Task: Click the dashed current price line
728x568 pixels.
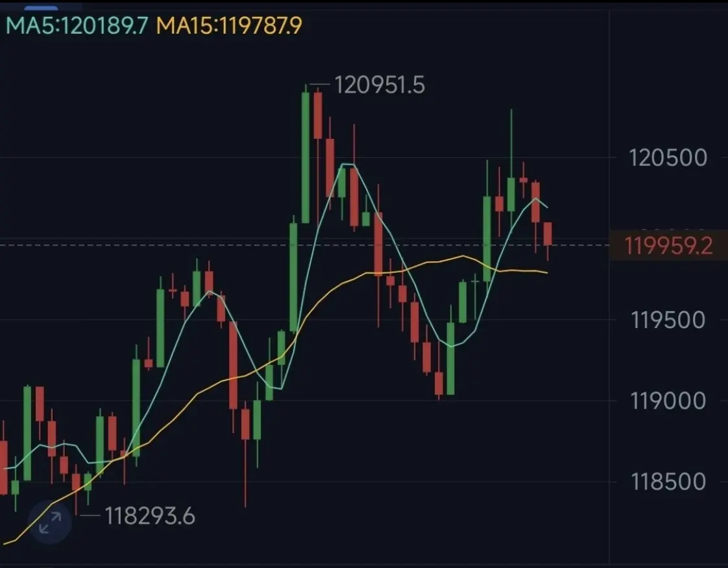Action: pyautogui.click(x=304, y=245)
